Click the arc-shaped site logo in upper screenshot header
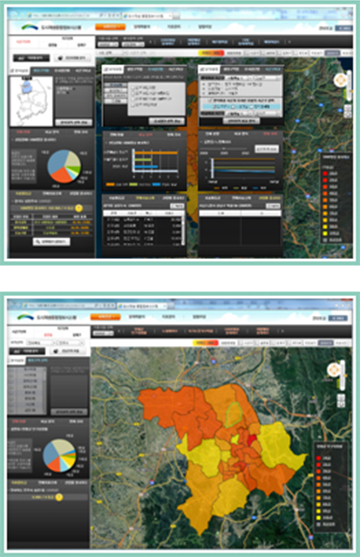 coord(30,27)
